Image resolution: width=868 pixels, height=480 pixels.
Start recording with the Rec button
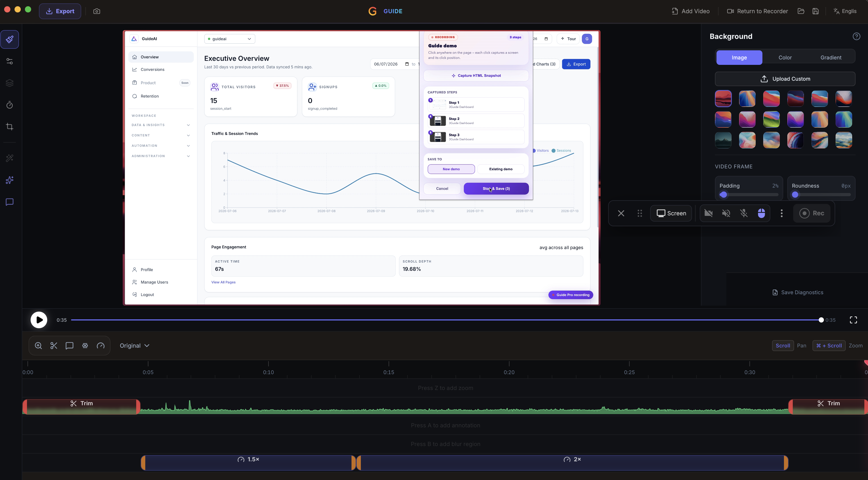812,213
